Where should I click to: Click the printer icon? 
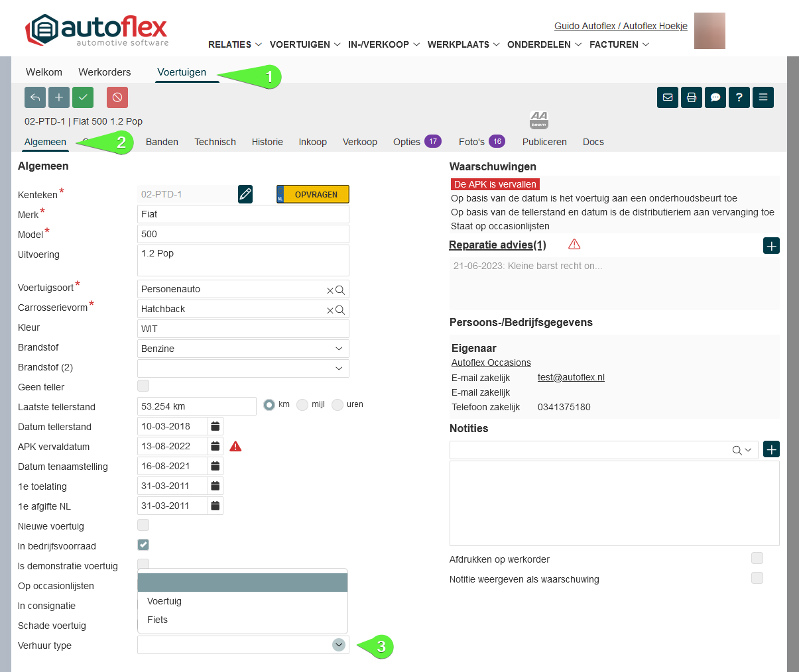pos(692,97)
